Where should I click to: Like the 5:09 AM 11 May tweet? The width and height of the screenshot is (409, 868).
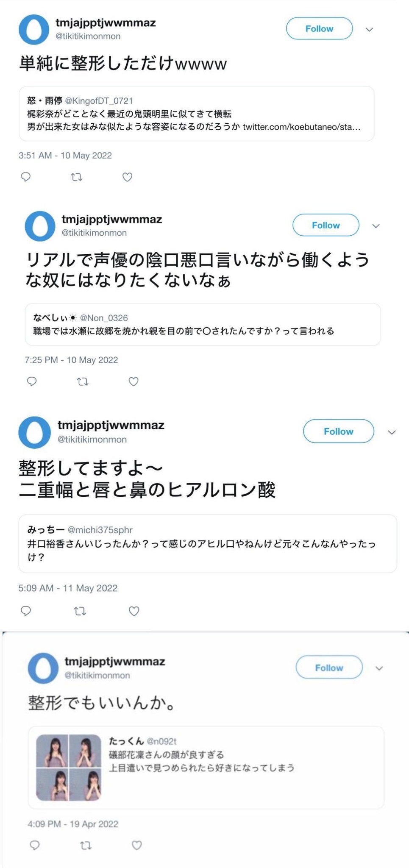[134, 611]
